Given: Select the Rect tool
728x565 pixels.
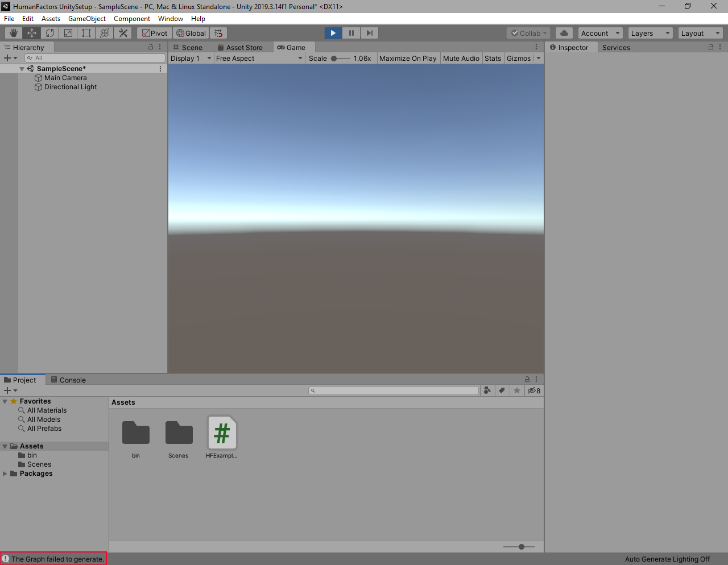Looking at the screenshot, I should 86,33.
